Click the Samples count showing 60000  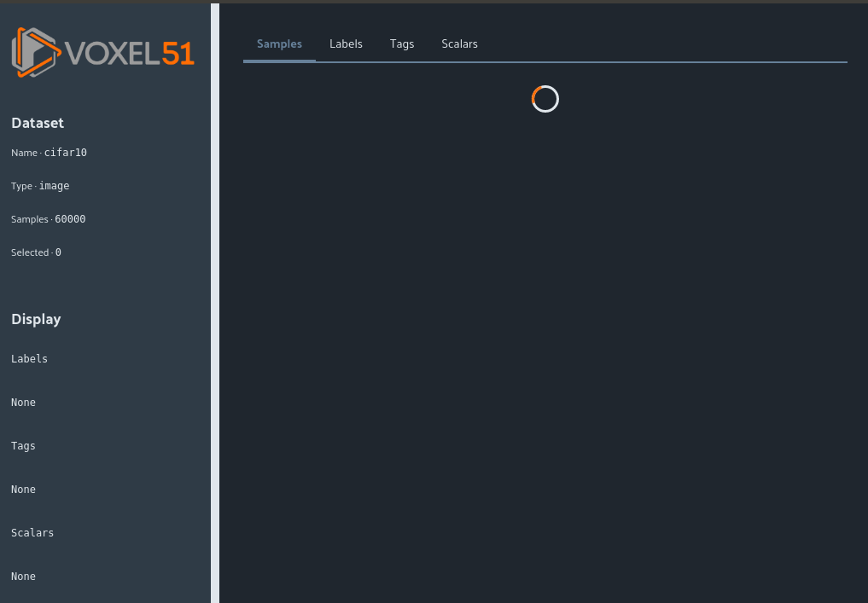[x=70, y=218]
